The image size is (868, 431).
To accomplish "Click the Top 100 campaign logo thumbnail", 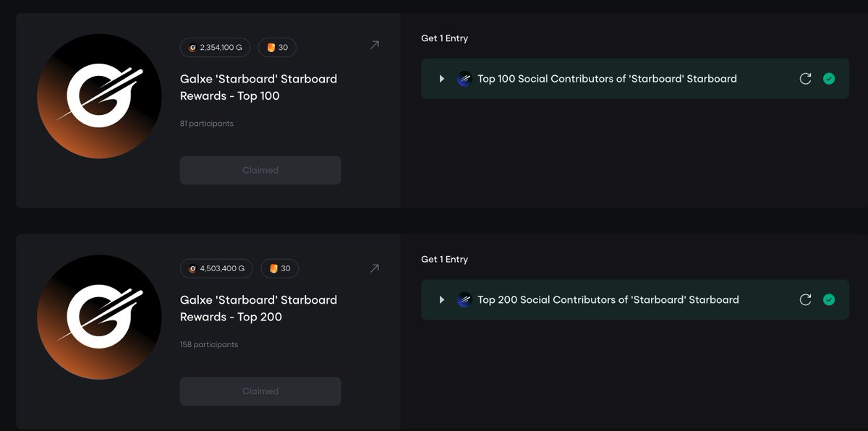I will tap(99, 96).
